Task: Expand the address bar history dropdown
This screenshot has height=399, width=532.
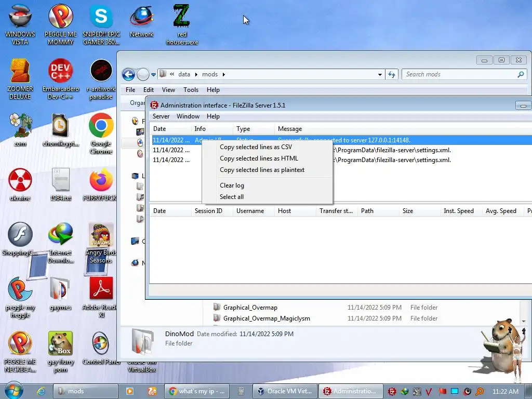Action: point(380,74)
